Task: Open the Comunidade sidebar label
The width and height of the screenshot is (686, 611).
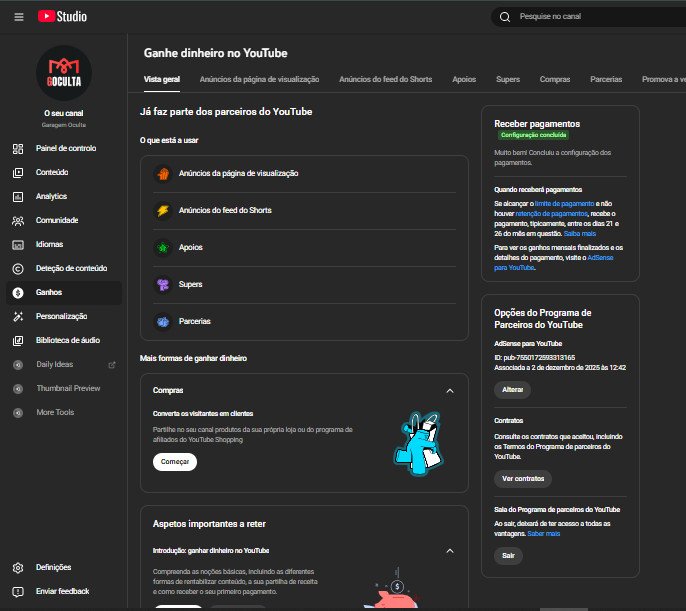Action: click(57, 221)
